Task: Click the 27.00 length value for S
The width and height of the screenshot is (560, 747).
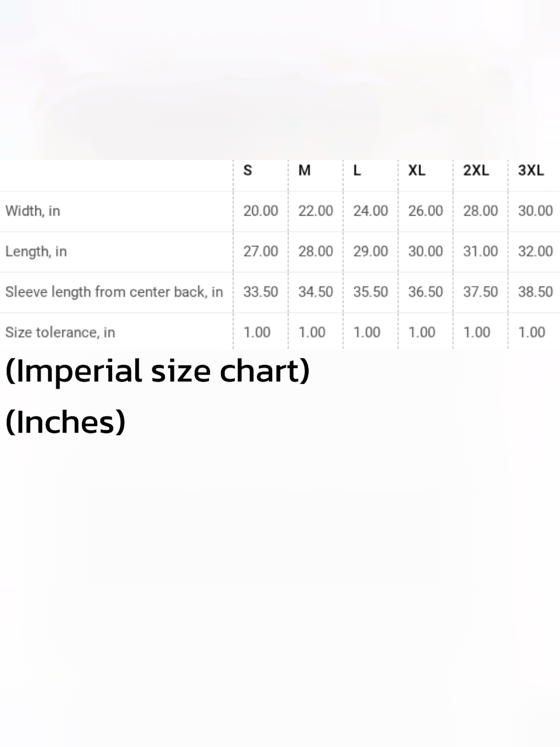Action: coord(260,252)
